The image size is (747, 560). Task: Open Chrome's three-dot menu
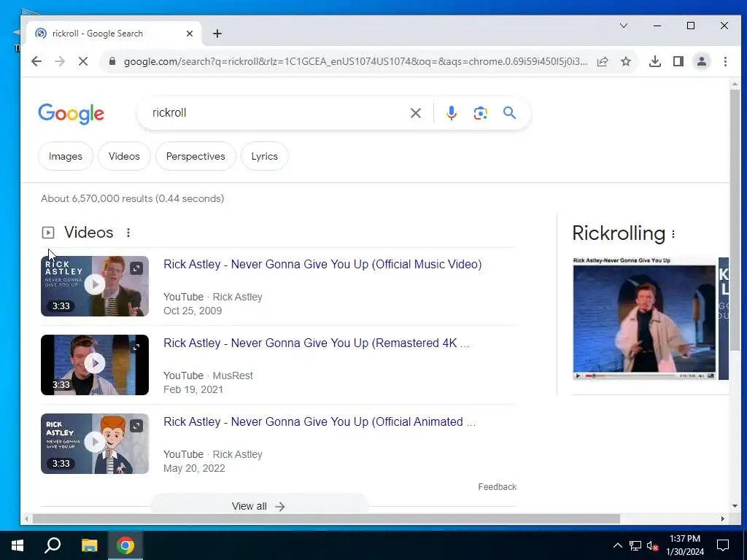point(725,61)
